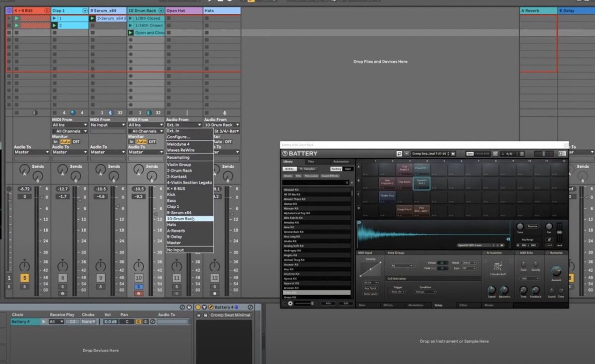Enable the Reverse button in Battery
The image size is (595, 364).
532,226
